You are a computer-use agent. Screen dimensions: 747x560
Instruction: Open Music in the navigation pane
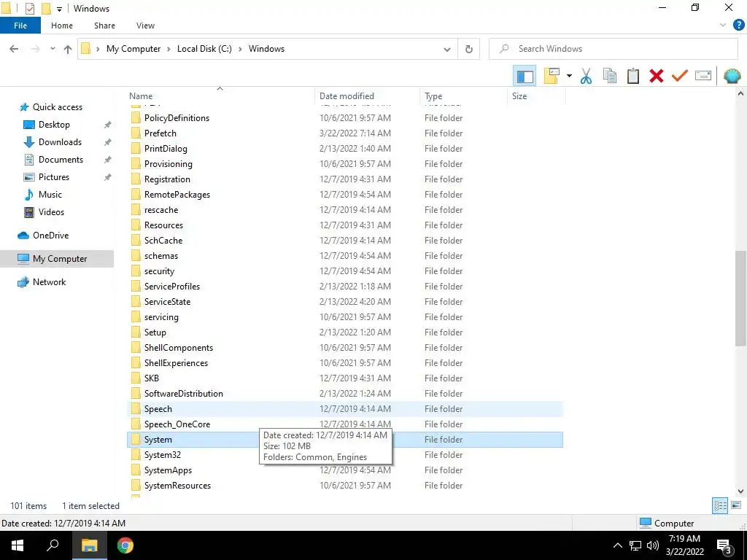point(50,194)
